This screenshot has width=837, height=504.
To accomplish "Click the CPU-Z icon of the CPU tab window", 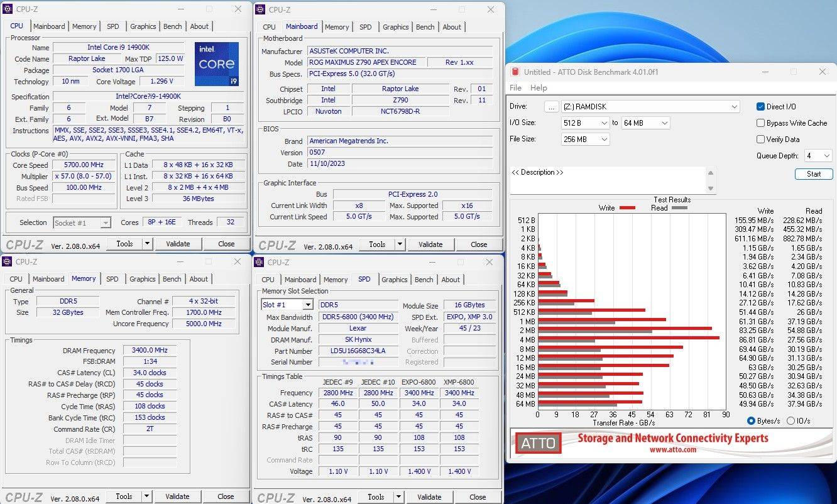I will (x=8, y=9).
